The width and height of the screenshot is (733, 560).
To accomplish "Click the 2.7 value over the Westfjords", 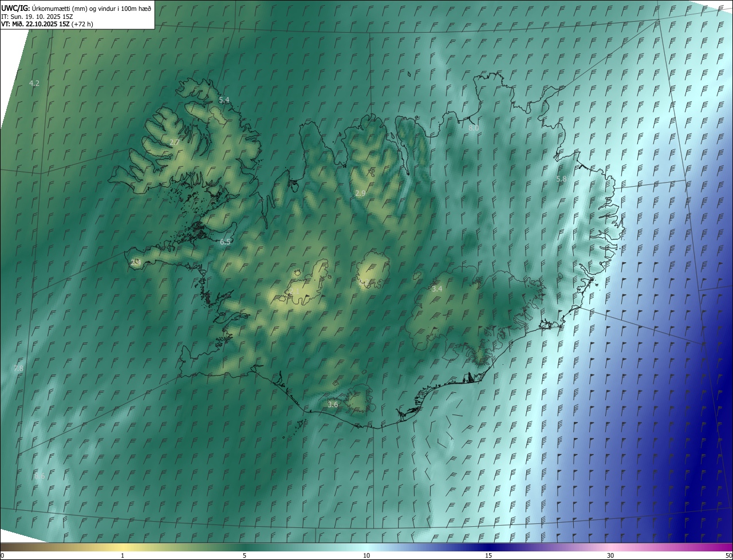I will pos(175,142).
